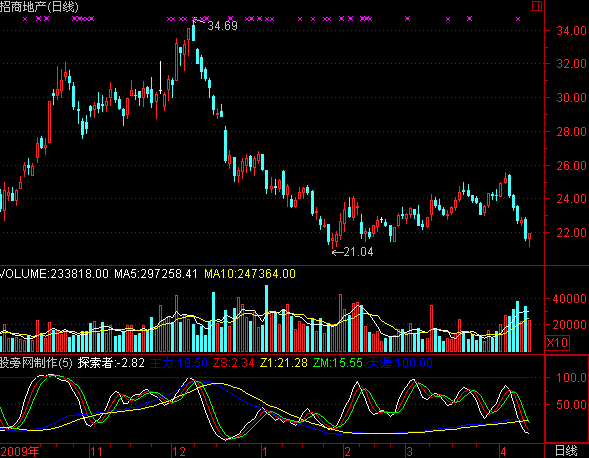The height and width of the screenshot is (458, 589).
Task: Click the X10 volume scale box
Action: coord(557,343)
